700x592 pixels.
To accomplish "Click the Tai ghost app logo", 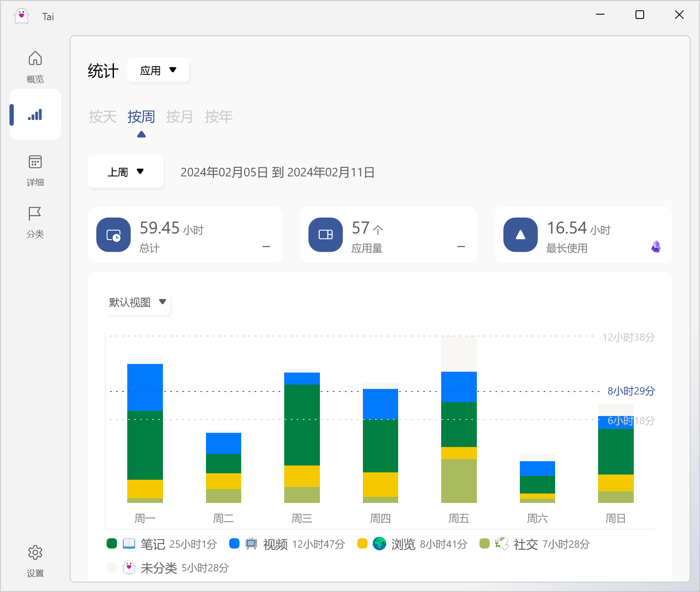I will (21, 16).
